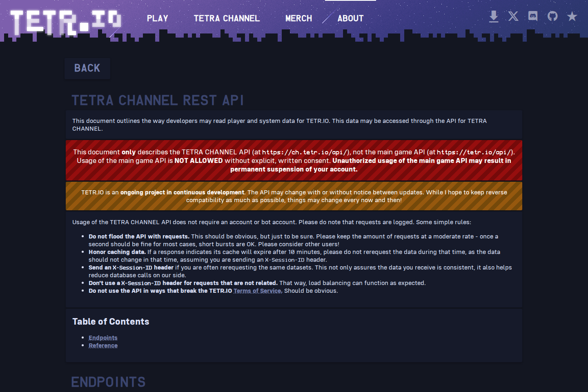This screenshot has height=392, width=588.
Task: Click the orange continuous development notice
Action: pos(294,196)
